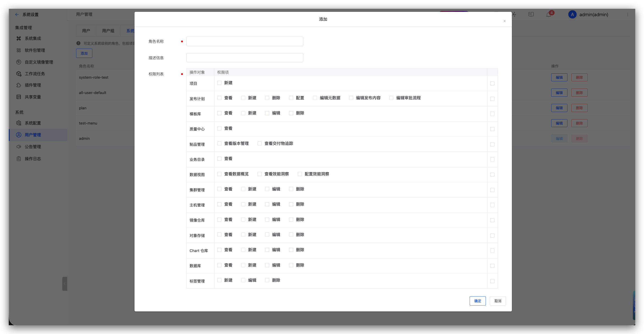Open 操作日志 in the sidebar
The height and width of the screenshot is (334, 644).
(33, 159)
